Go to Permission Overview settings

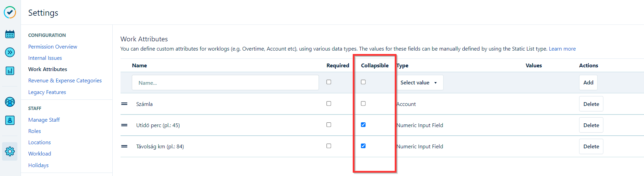point(53,46)
